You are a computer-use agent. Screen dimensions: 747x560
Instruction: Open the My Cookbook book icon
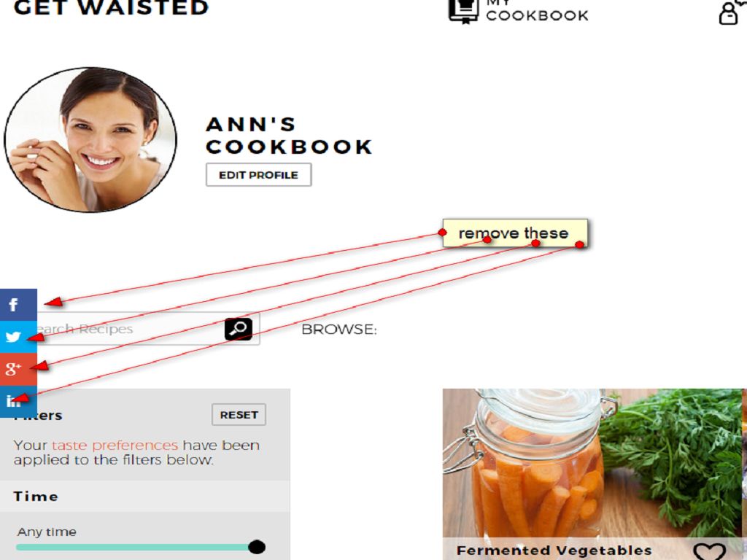point(463,10)
